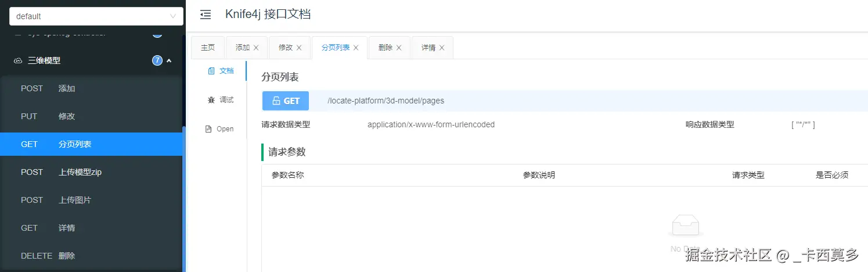
Task: Click the 参数名称 column header
Action: [287, 175]
